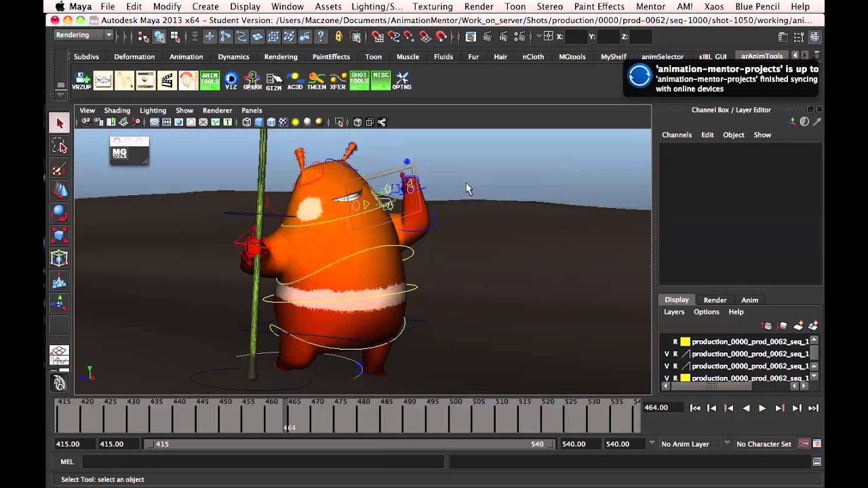Image resolution: width=868 pixels, height=488 pixels.
Task: Click the yellow Use All Lights icon
Action: point(296,122)
